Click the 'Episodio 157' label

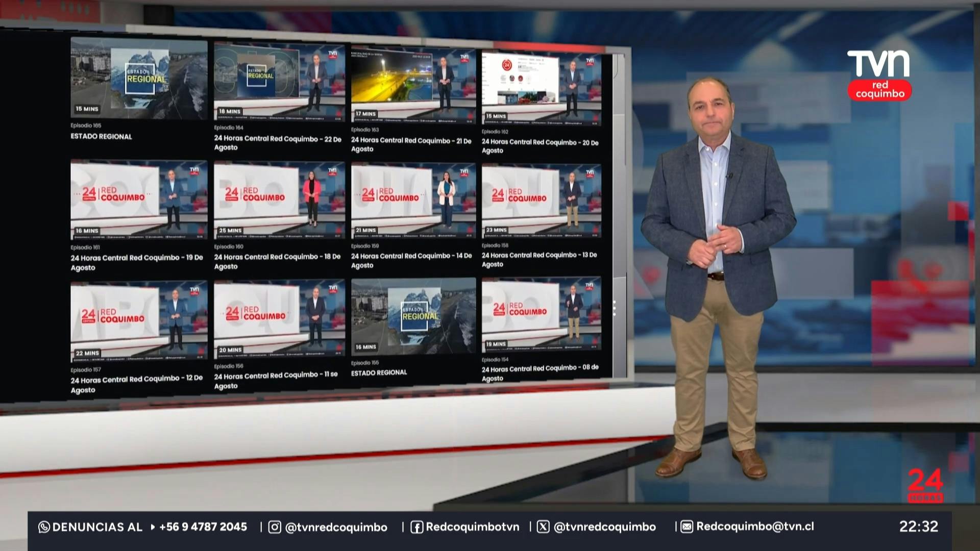tap(86, 370)
